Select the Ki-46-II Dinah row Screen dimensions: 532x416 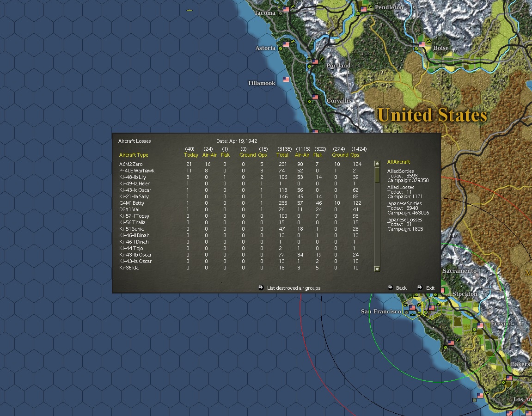coord(241,235)
